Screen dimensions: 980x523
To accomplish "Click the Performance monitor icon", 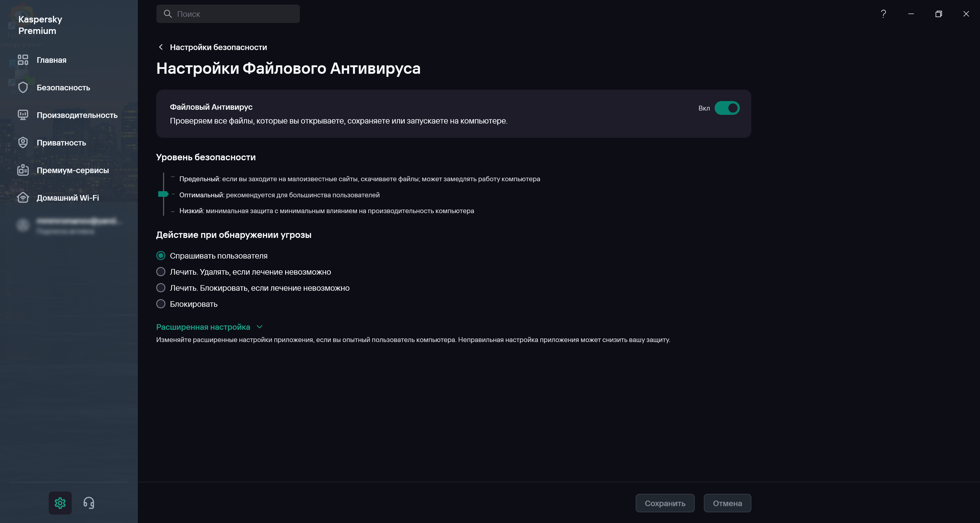I will [x=23, y=115].
